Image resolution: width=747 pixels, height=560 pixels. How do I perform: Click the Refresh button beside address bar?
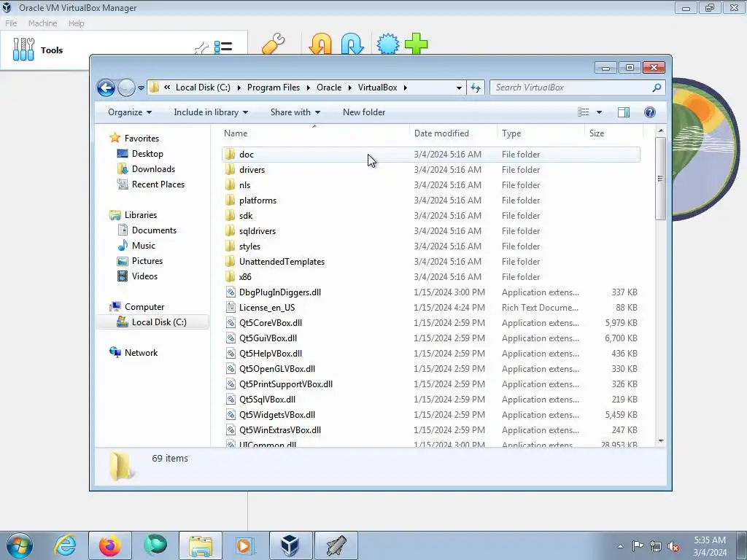(x=476, y=87)
